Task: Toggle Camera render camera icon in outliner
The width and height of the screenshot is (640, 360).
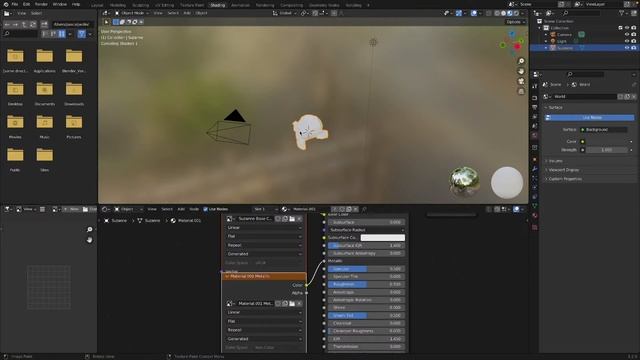Action: [x=633, y=35]
